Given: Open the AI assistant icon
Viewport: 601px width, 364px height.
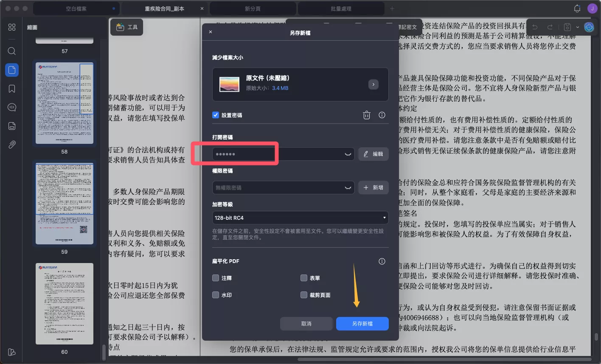Looking at the screenshot, I should [589, 27].
